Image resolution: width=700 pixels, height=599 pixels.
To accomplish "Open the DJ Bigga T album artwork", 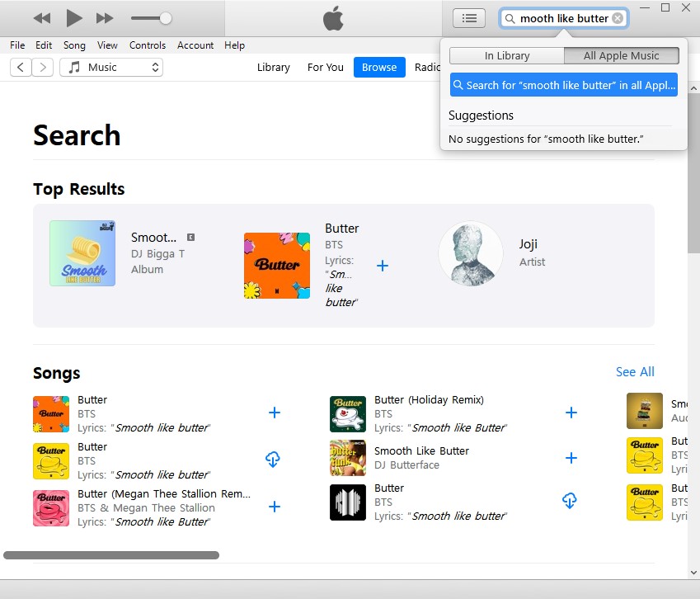I will pos(82,253).
